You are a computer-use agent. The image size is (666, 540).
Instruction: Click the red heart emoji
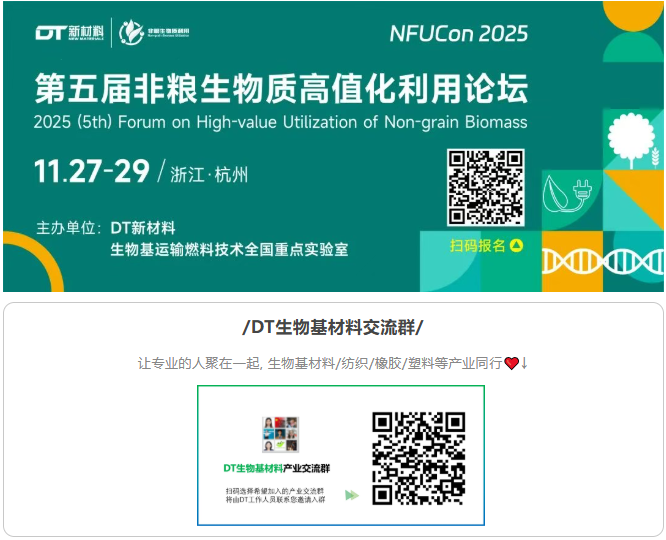tap(511, 363)
